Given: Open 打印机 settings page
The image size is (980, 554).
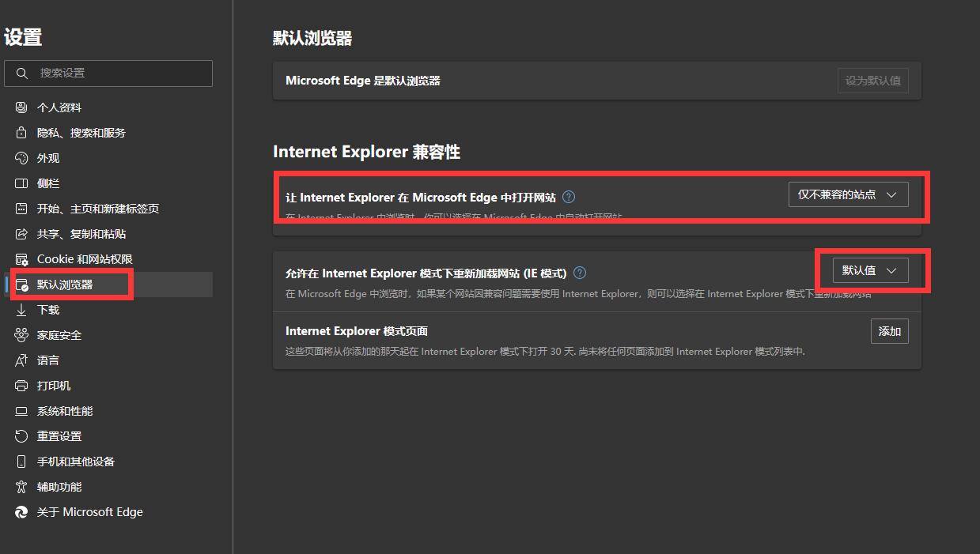Looking at the screenshot, I should [53, 386].
